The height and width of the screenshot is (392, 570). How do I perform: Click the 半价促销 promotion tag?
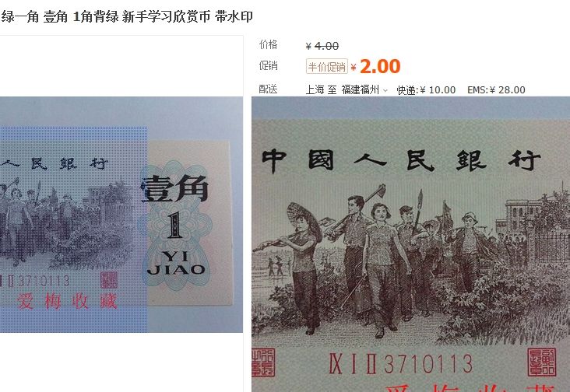(x=327, y=66)
